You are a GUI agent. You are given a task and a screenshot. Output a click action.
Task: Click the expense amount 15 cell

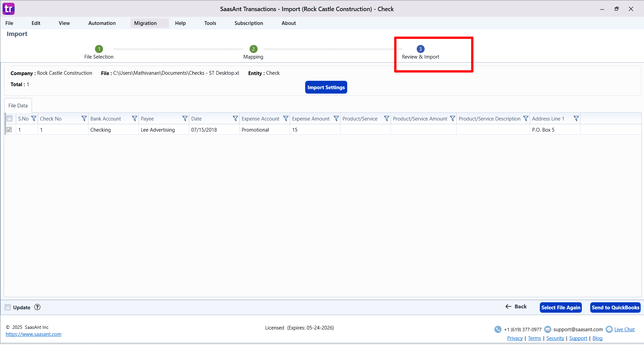click(315, 130)
